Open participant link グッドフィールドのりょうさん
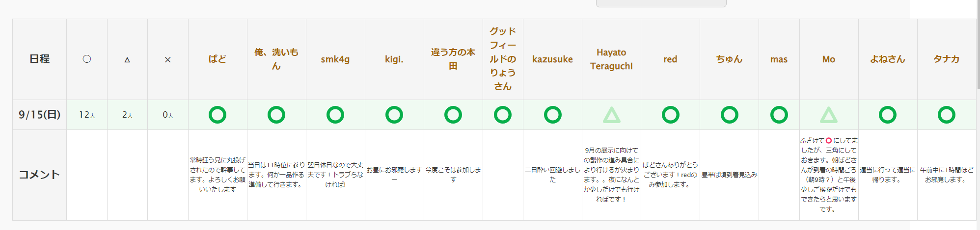 coord(503,59)
